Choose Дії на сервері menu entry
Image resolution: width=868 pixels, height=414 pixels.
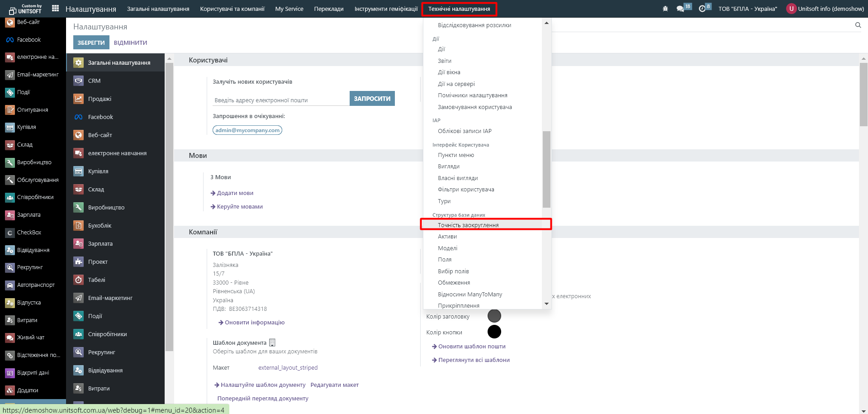(x=483, y=84)
